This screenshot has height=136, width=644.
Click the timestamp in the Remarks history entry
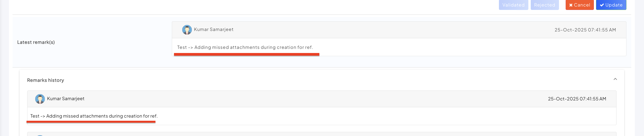point(577,99)
